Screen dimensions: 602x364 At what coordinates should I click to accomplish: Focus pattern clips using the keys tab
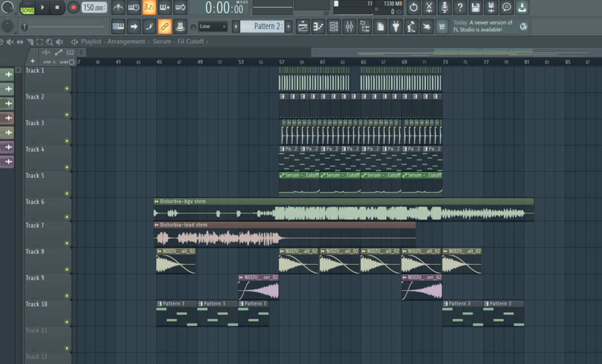70,52
